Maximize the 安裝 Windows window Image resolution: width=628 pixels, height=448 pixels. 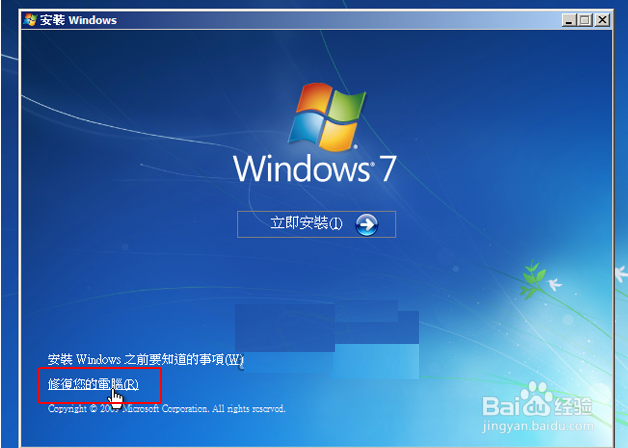click(585, 20)
